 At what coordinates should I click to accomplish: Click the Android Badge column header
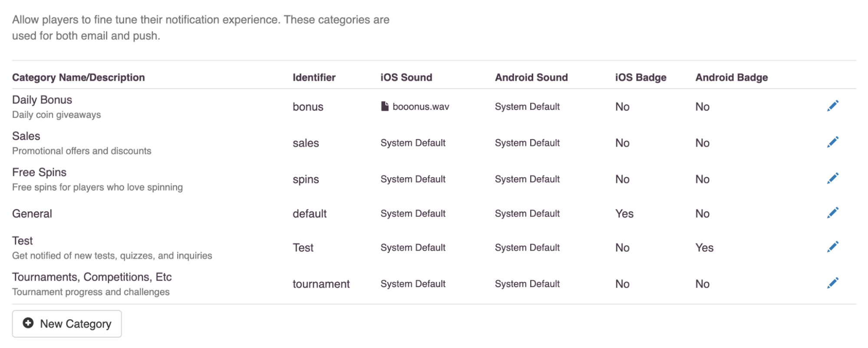731,77
